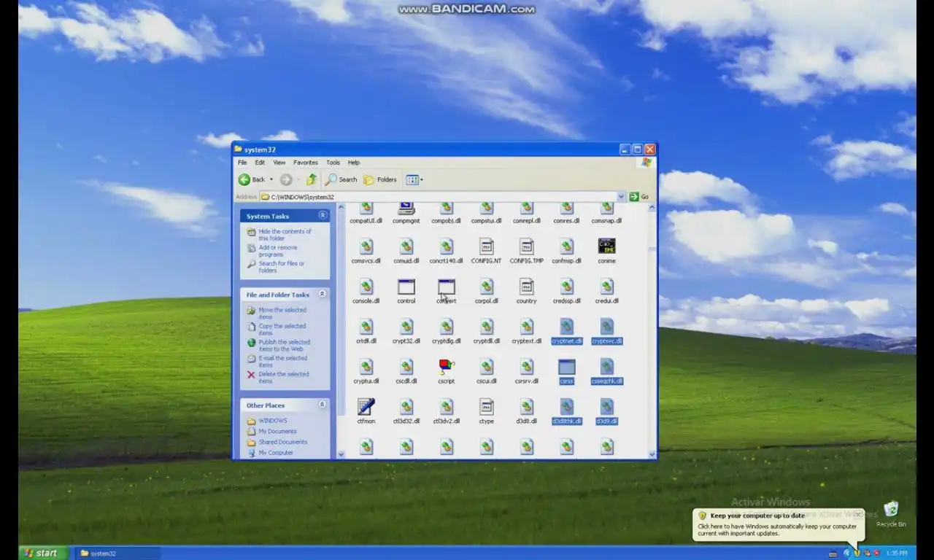
Task: Select the cscript file icon
Action: pyautogui.click(x=447, y=366)
